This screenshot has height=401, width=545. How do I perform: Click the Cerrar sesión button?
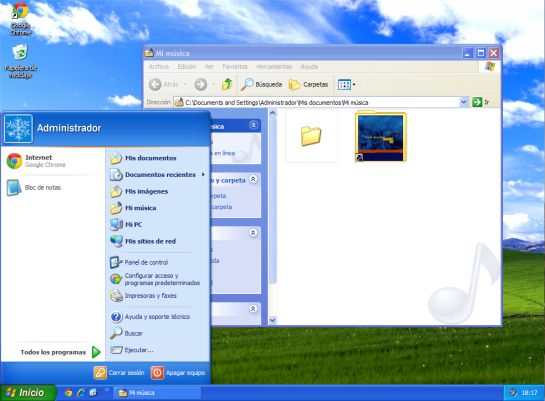[119, 373]
